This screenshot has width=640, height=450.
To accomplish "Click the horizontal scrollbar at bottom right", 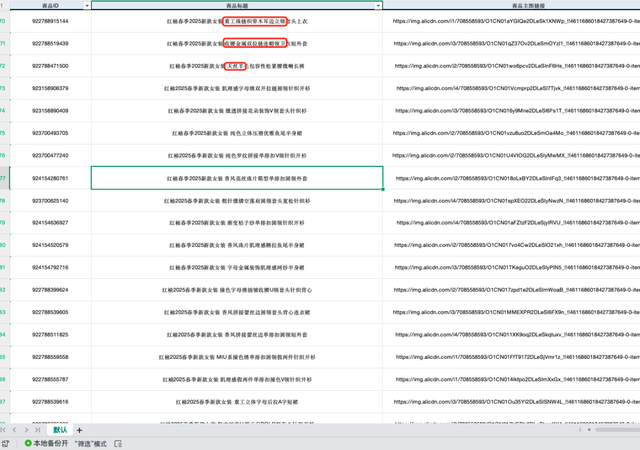I will click(617, 430).
